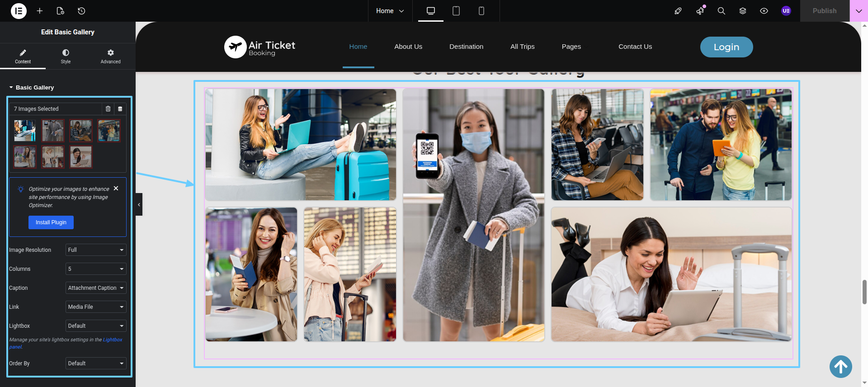
Task: Open the Structure layers icon
Action: 742,11
